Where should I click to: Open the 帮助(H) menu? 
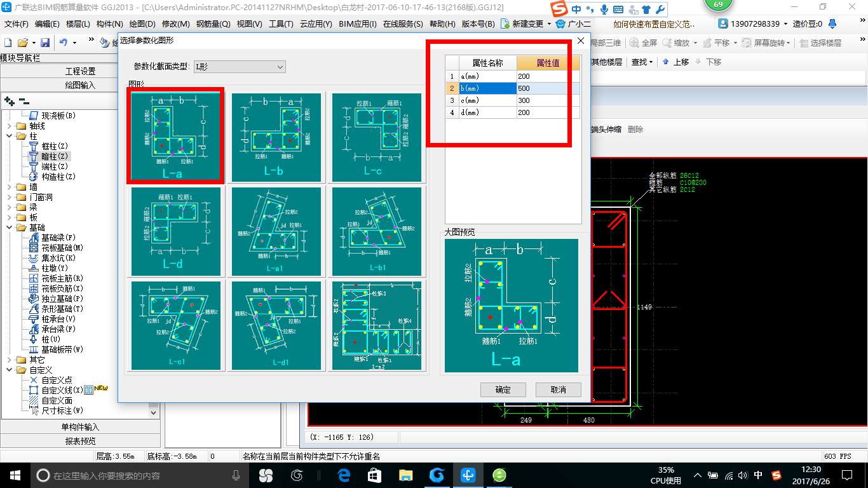coord(442,24)
